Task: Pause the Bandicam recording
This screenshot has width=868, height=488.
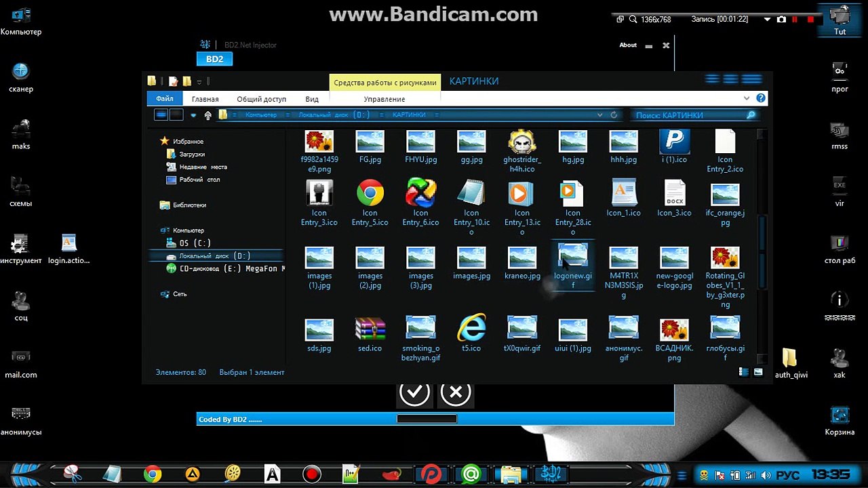Action: (794, 20)
